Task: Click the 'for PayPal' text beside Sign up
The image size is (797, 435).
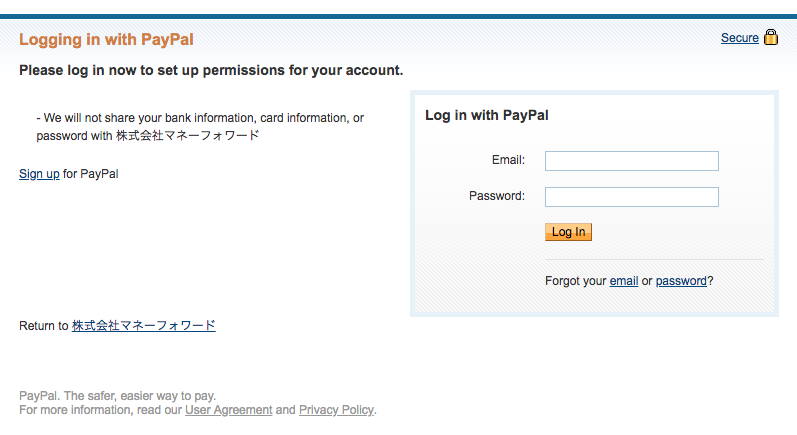Action: tap(90, 174)
